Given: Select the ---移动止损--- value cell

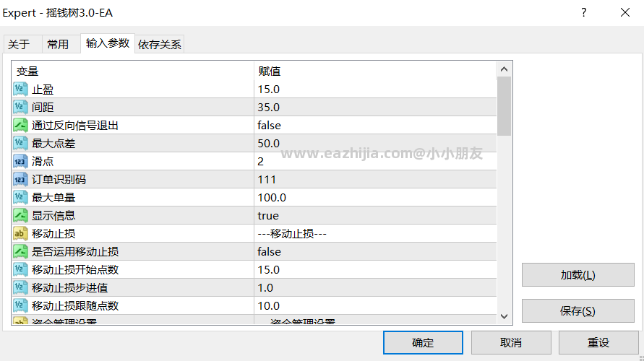Looking at the screenshot, I should [x=375, y=233].
